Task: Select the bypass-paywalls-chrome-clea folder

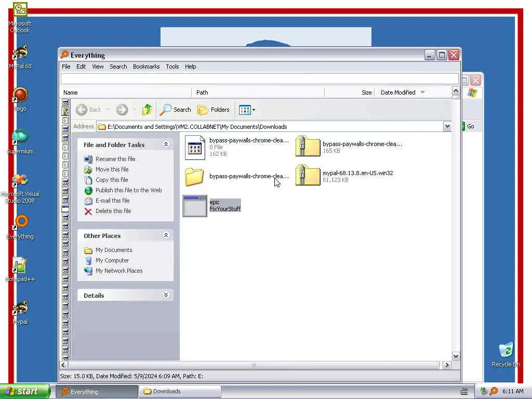Action: [237, 177]
